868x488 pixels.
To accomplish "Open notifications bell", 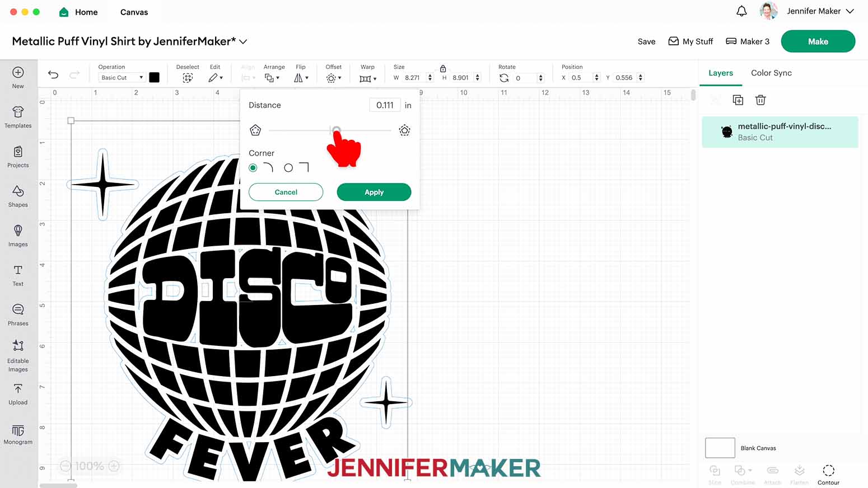I will pos(741,11).
